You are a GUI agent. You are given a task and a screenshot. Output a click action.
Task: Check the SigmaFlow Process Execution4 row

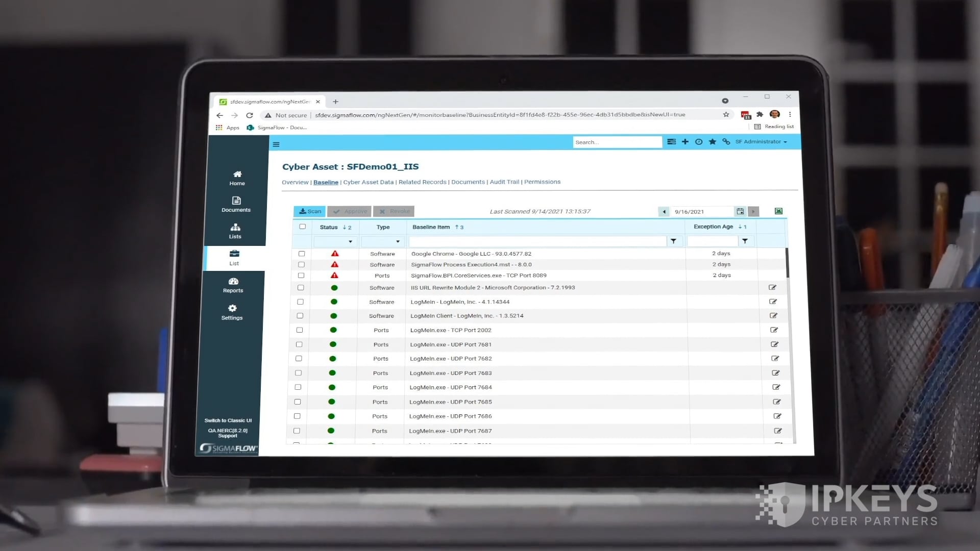302,264
